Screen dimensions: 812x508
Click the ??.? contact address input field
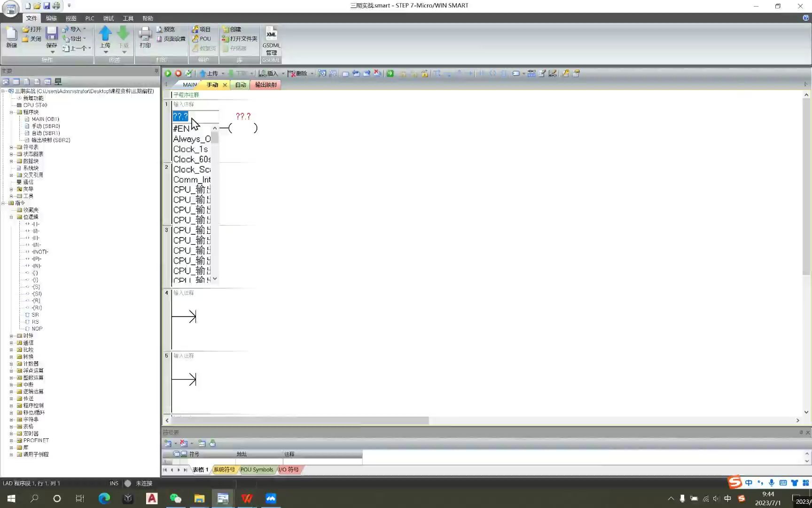195,116
